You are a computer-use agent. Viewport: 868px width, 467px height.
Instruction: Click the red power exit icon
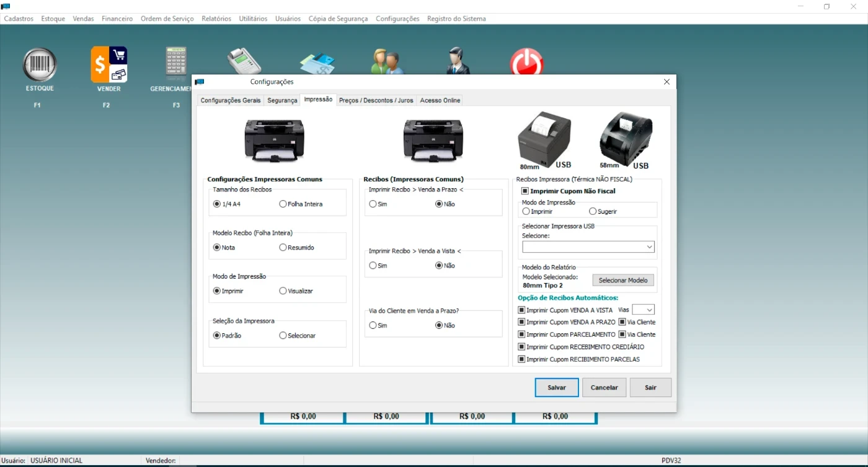coord(526,63)
